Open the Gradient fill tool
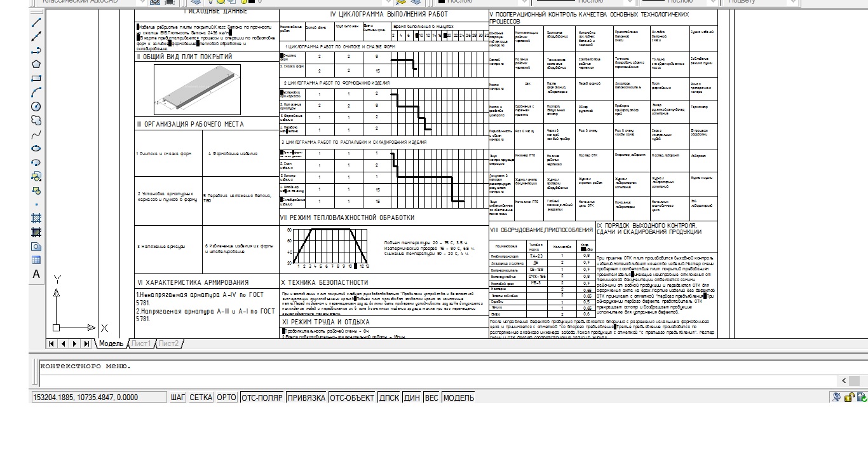The width and height of the screenshot is (868, 463). click(x=36, y=232)
